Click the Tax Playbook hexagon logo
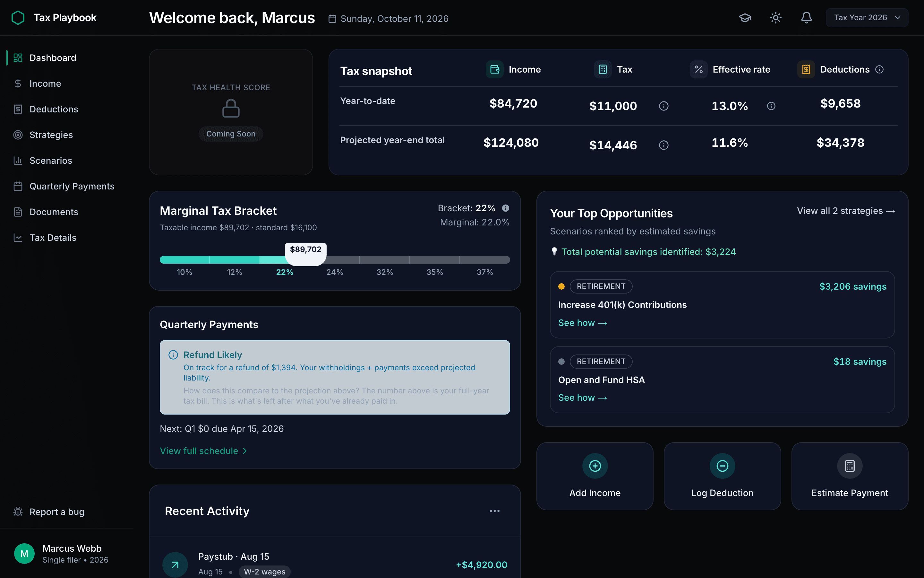 [18, 18]
